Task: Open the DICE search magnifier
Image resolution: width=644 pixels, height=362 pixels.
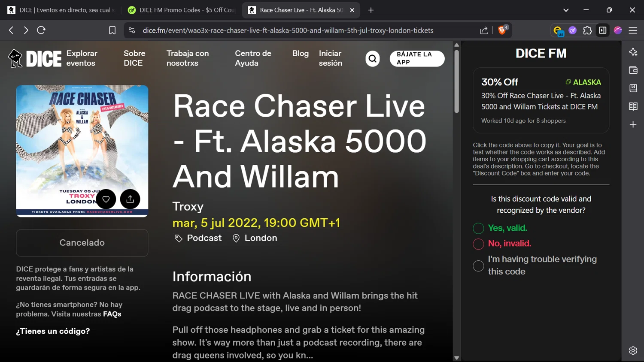Action: (x=373, y=59)
